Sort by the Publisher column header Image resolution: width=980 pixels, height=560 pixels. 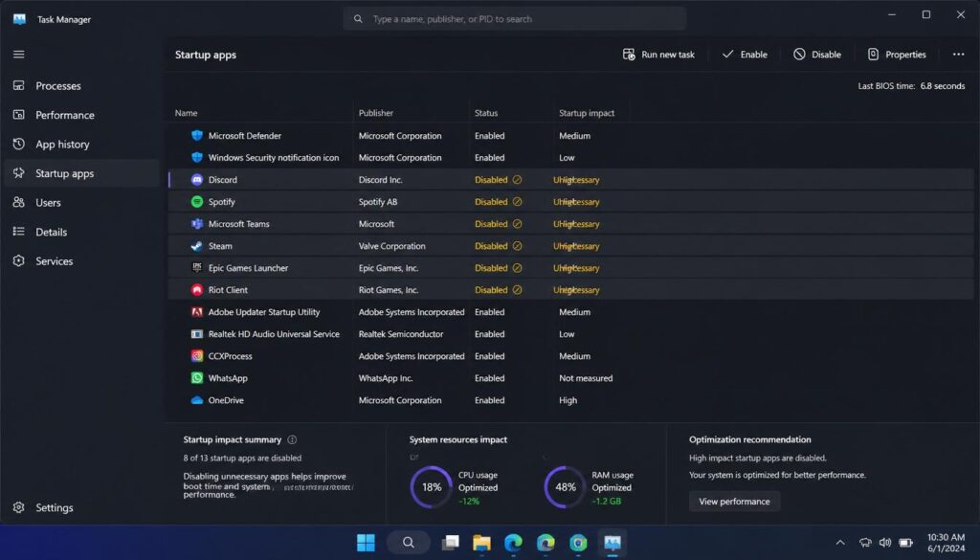click(x=375, y=113)
